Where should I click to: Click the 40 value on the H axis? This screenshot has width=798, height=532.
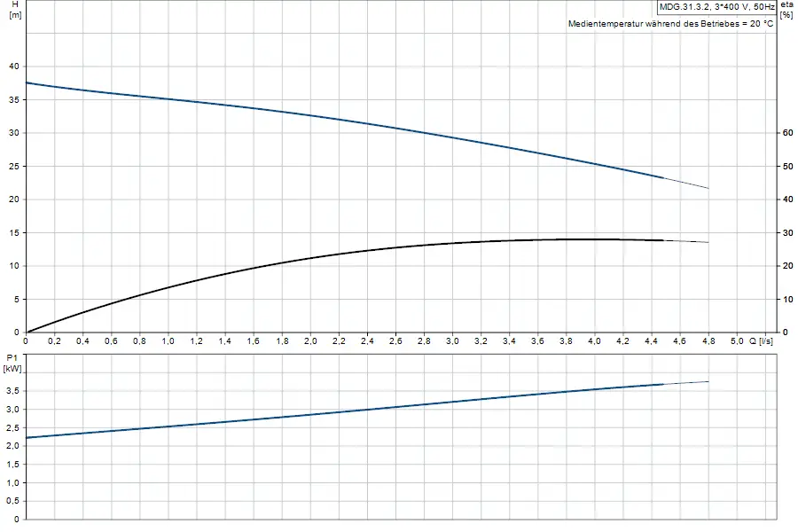pyautogui.click(x=14, y=66)
